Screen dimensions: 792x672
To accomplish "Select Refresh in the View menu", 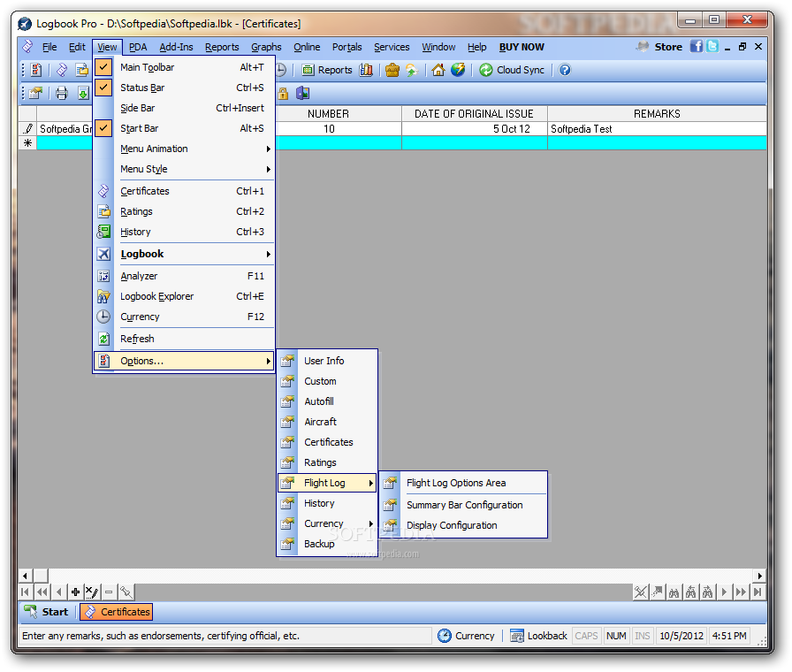I will tap(184, 339).
